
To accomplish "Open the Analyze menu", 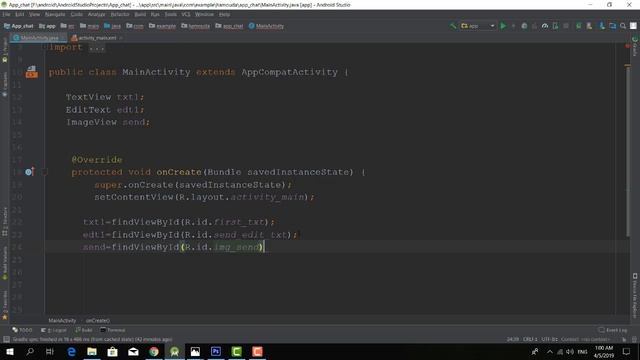I will [97, 14].
